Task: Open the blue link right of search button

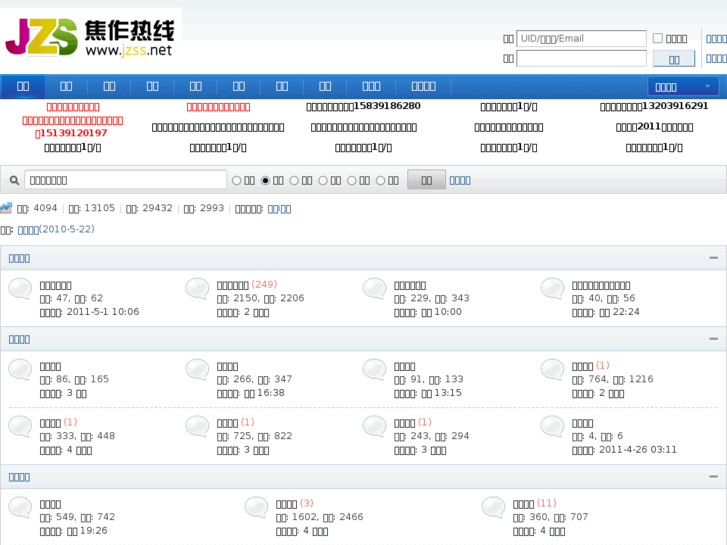Action: click(x=460, y=180)
